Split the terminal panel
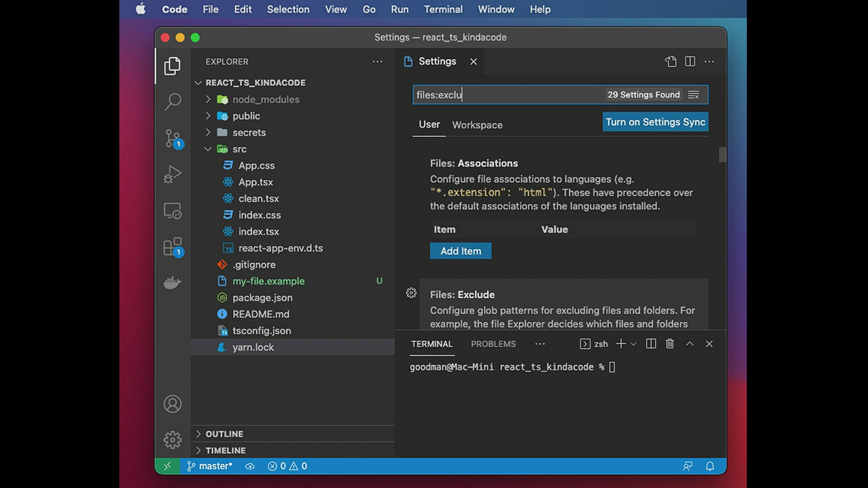This screenshot has width=868, height=488. coord(651,344)
